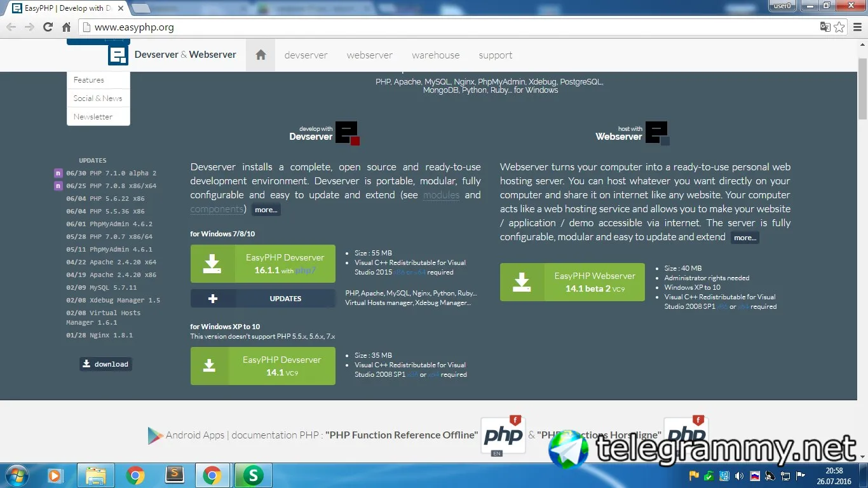Go to the site home via house icon in navigation
The height and width of the screenshot is (488, 868).
pyautogui.click(x=261, y=55)
